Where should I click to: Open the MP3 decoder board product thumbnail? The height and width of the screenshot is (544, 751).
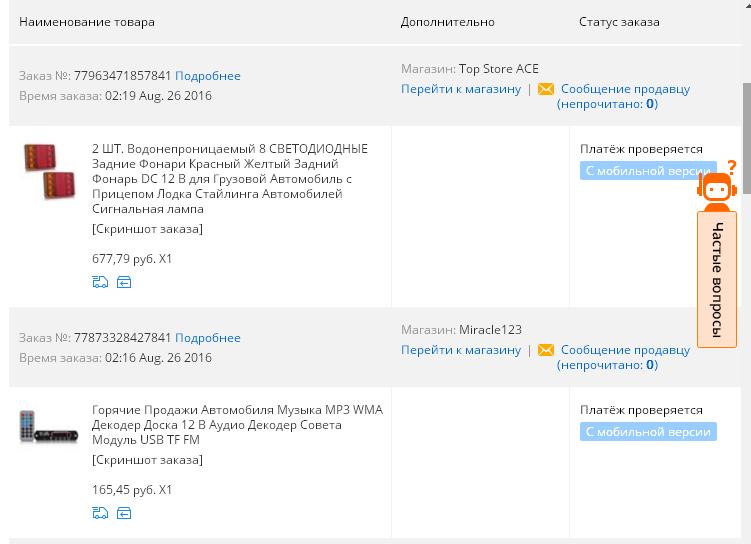48,427
